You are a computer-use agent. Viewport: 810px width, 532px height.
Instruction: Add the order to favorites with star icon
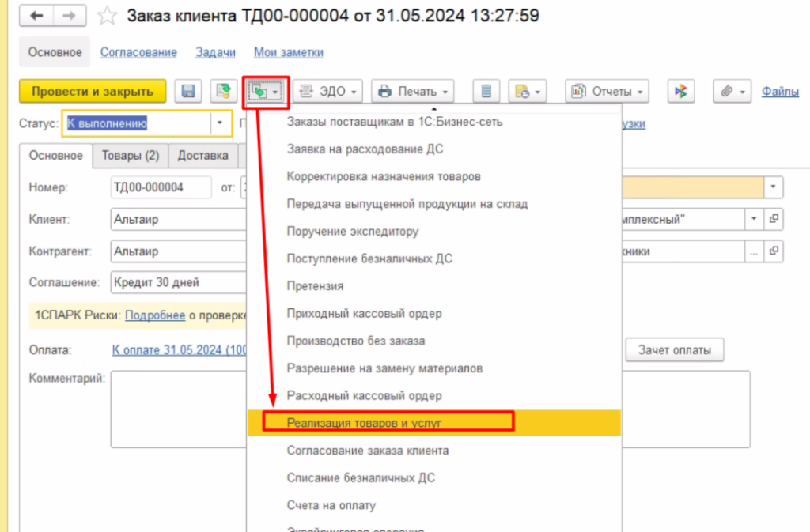coord(110,15)
